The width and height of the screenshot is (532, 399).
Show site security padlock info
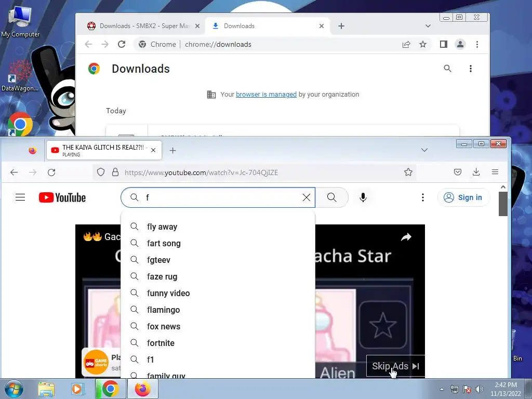pos(115,172)
